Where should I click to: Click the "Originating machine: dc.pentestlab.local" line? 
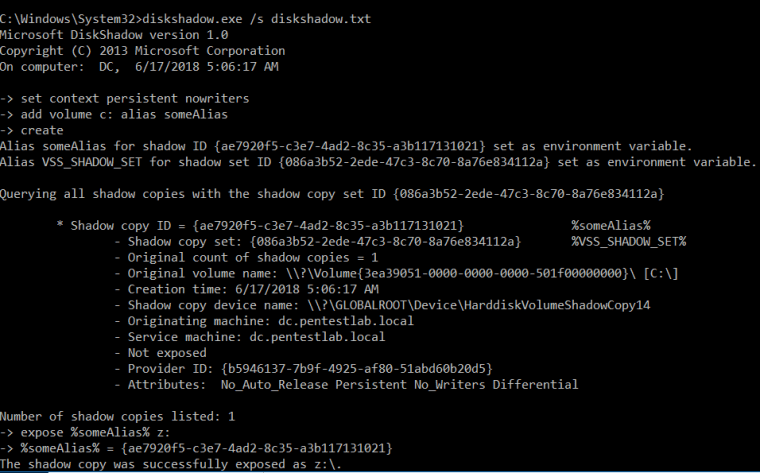pos(271,320)
